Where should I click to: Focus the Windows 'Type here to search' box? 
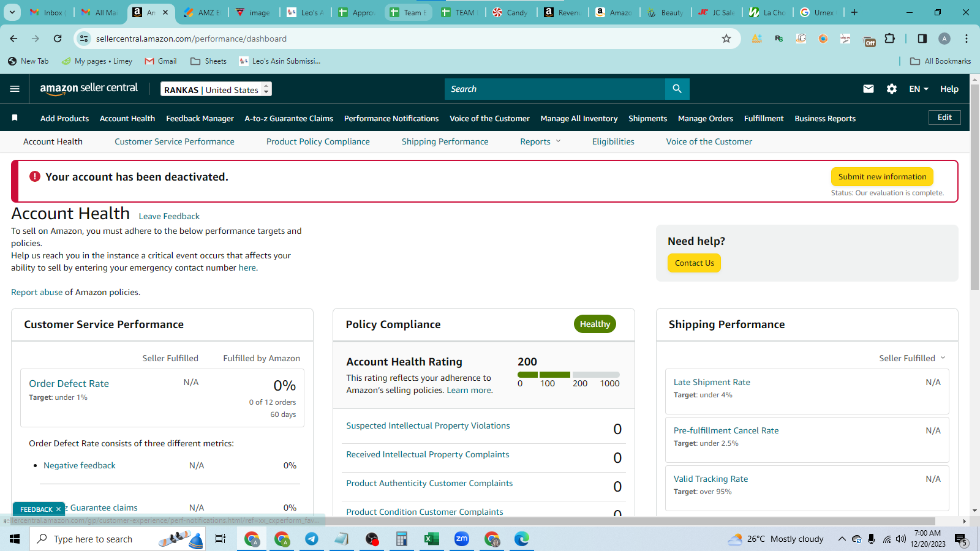[118, 539]
